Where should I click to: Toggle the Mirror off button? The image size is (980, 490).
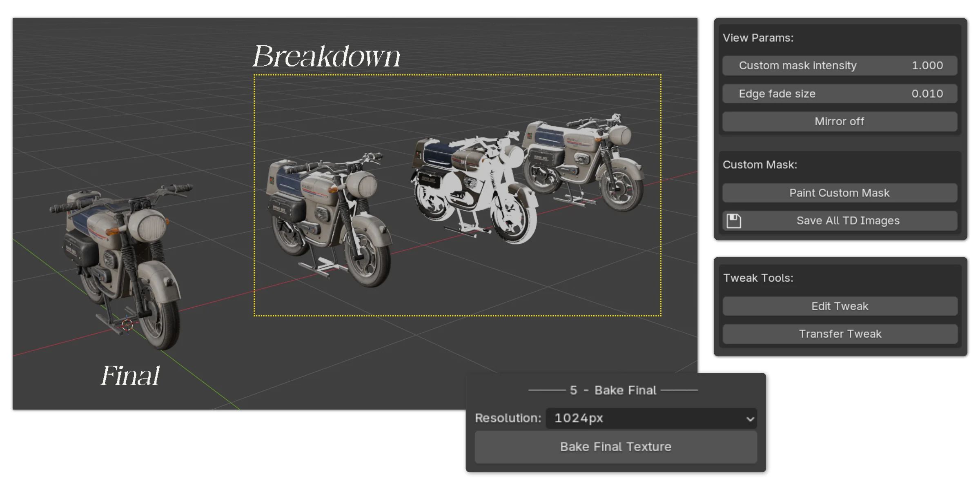pos(840,121)
